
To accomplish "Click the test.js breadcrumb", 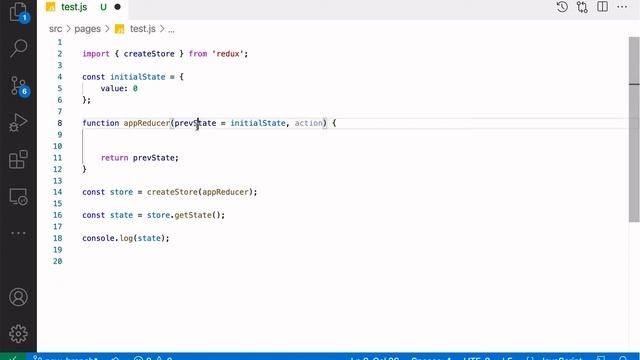I will click(x=143, y=29).
